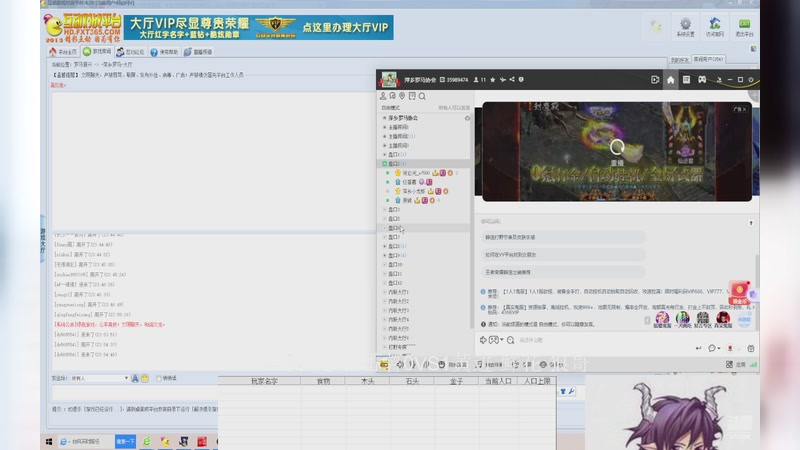Screen dimensions: 800x450
Task: Click the 大厅VIP blue banner in platform
Action: click(x=259, y=28)
